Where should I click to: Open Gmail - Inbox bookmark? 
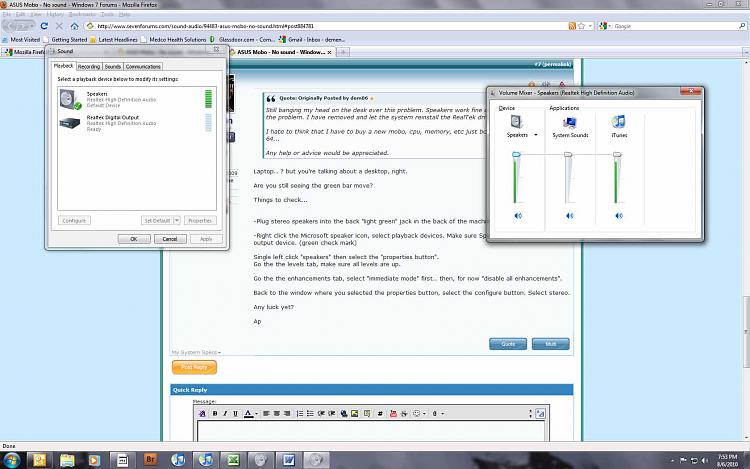(312, 40)
